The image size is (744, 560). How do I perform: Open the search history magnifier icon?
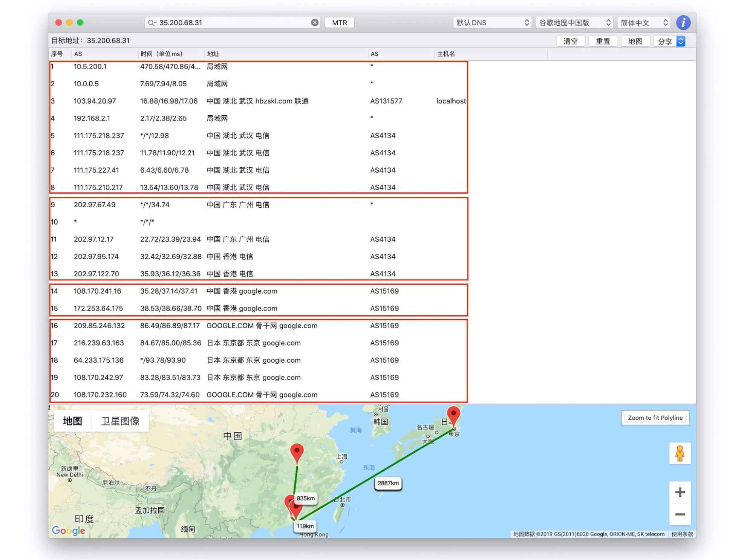pos(152,23)
